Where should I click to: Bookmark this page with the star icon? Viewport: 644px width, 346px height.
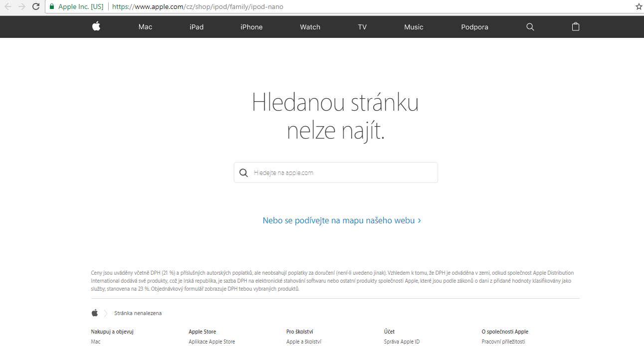[639, 7]
